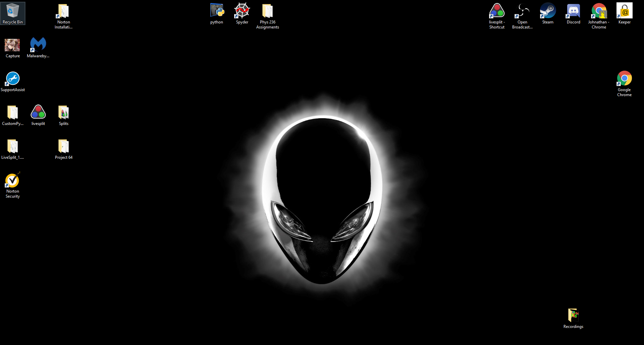Click the Project 64 folder icon
644x345 pixels.
pyautogui.click(x=64, y=149)
